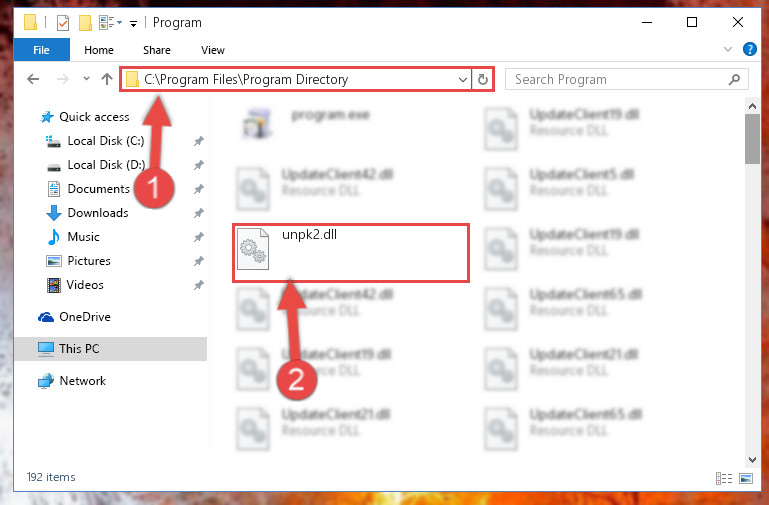
Task: Click the Properties checkmark quick access icon
Action: (63, 23)
